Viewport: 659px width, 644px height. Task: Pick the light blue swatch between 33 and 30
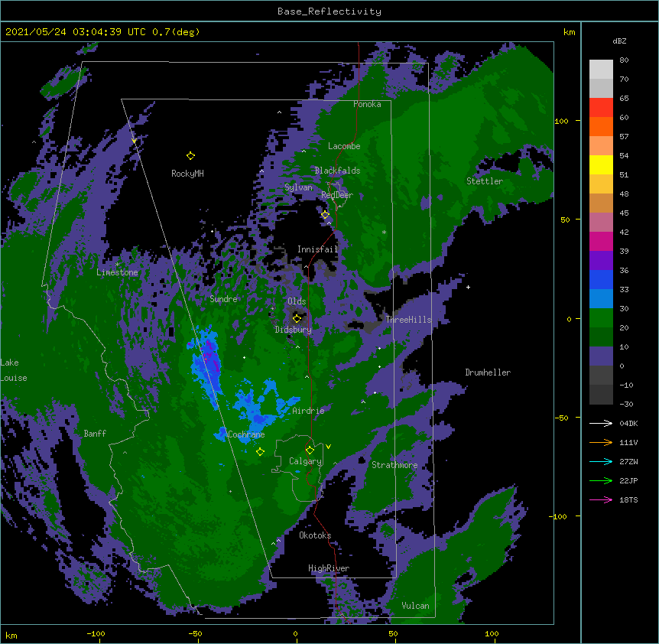pos(601,299)
